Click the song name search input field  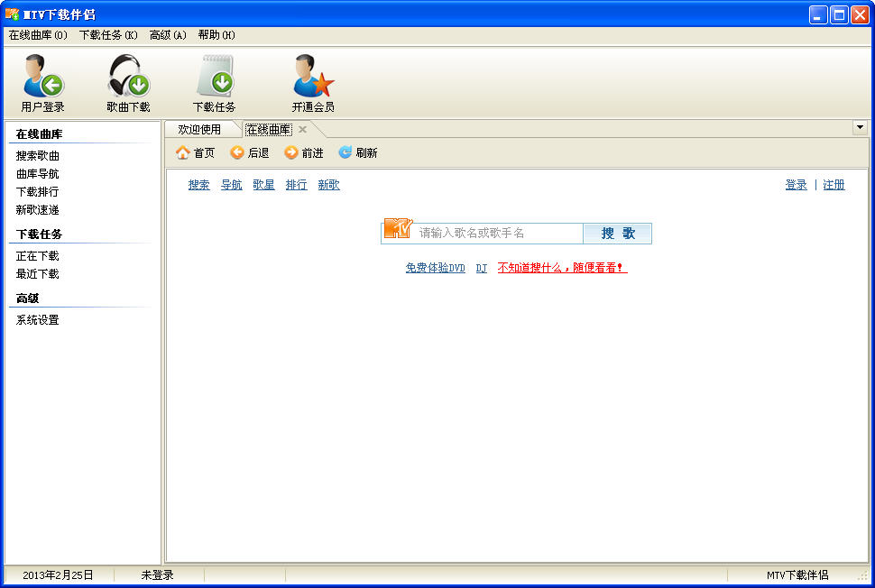click(x=498, y=234)
